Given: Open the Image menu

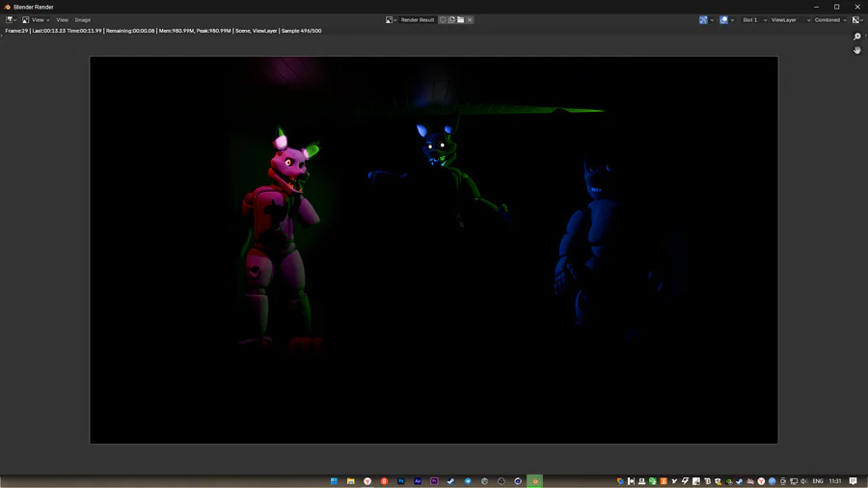Looking at the screenshot, I should coord(83,20).
